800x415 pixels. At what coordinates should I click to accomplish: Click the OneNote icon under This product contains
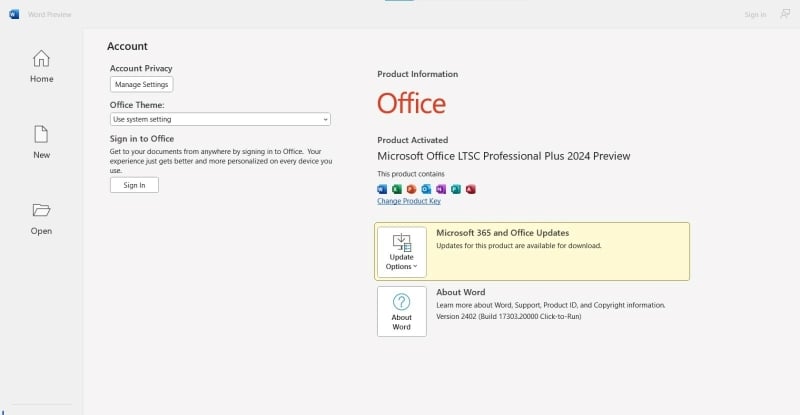(441, 189)
